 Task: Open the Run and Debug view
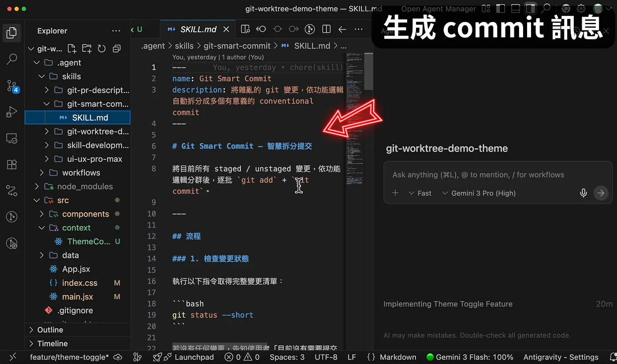[12, 112]
